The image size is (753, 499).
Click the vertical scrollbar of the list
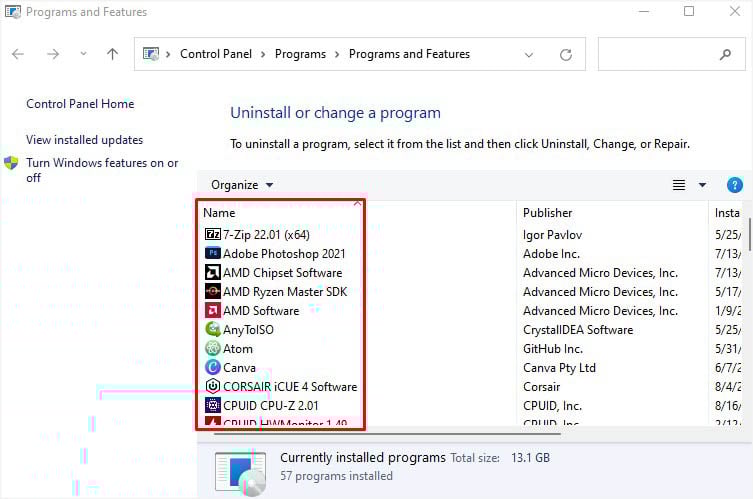coord(749,234)
